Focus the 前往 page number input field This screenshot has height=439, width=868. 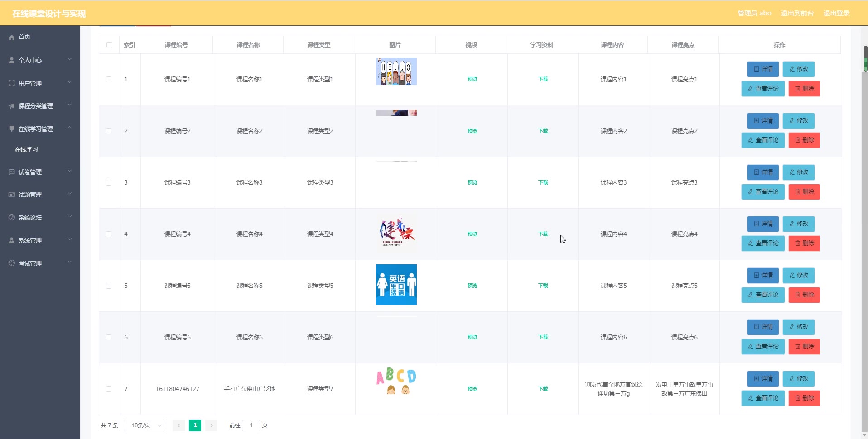[x=251, y=425]
